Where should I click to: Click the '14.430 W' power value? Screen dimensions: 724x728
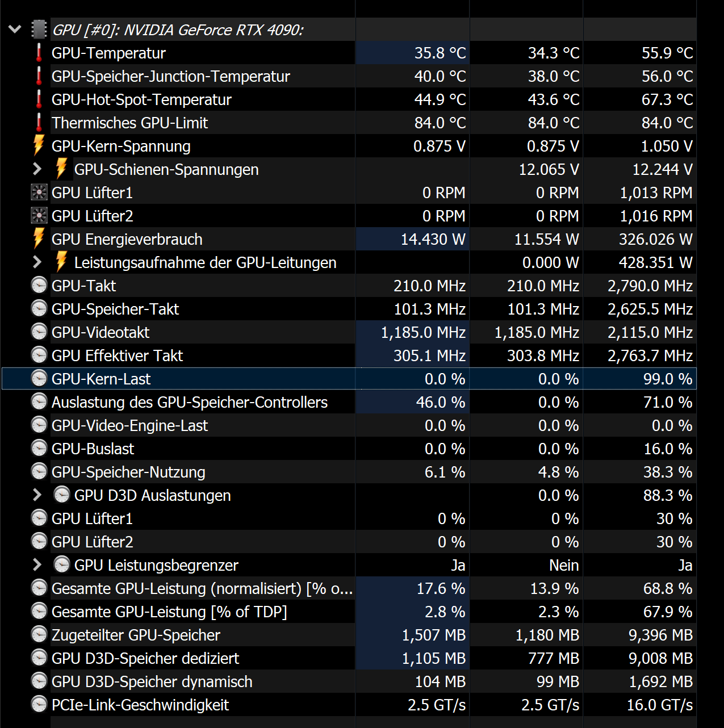(433, 239)
